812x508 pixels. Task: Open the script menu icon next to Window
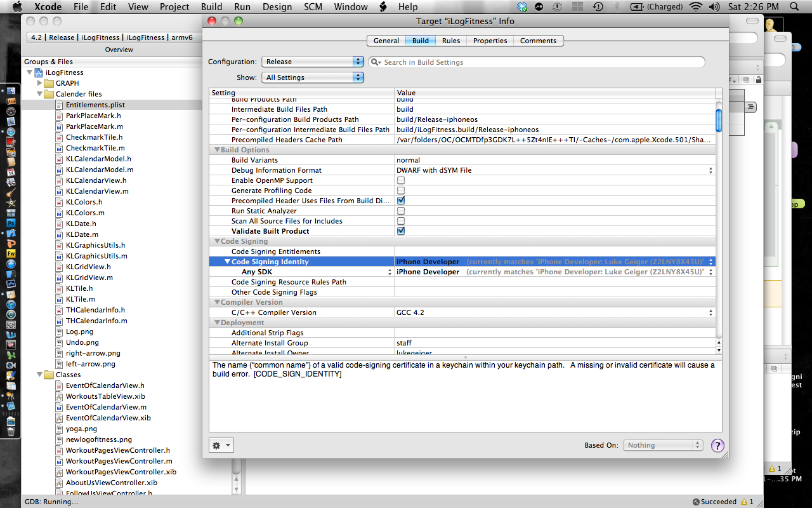click(383, 7)
